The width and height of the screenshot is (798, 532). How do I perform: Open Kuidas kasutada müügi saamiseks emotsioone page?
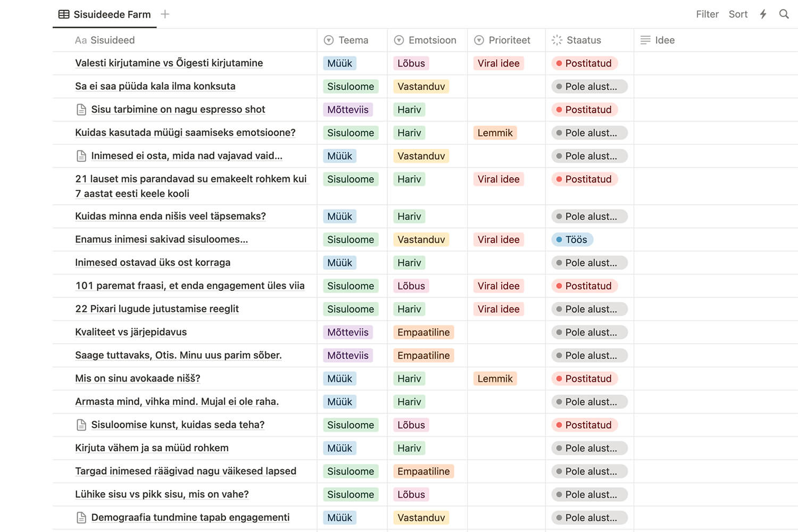[185, 132]
